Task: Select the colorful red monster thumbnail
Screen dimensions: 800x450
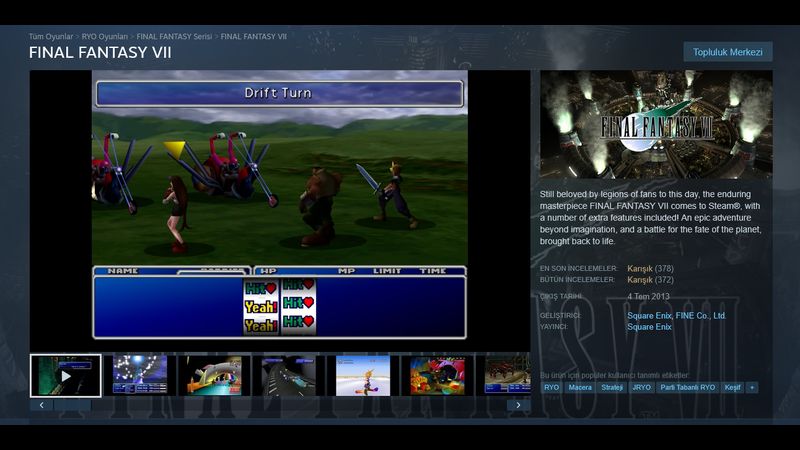Action: point(437,376)
